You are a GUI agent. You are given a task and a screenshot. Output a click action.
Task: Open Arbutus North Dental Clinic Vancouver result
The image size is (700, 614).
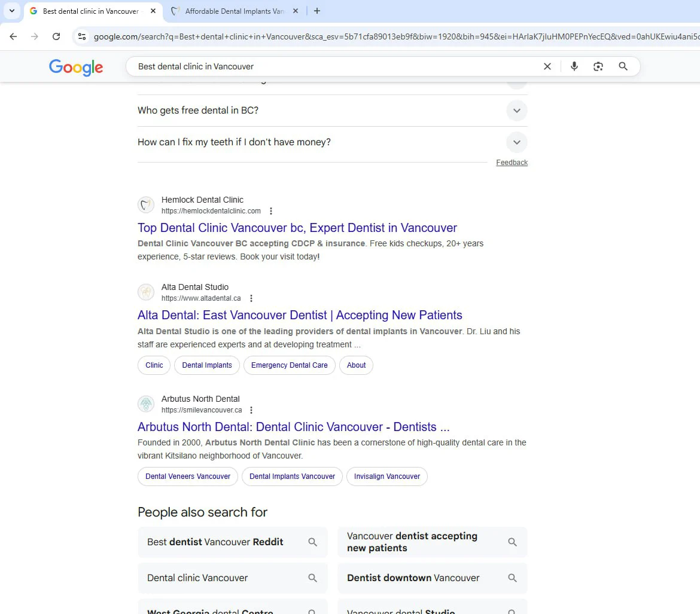(293, 427)
